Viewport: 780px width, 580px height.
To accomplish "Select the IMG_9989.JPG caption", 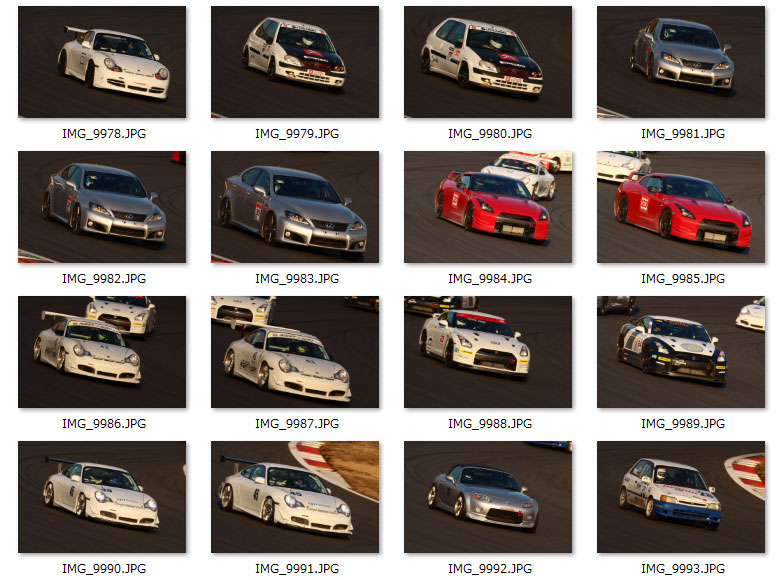I will pos(683,424).
